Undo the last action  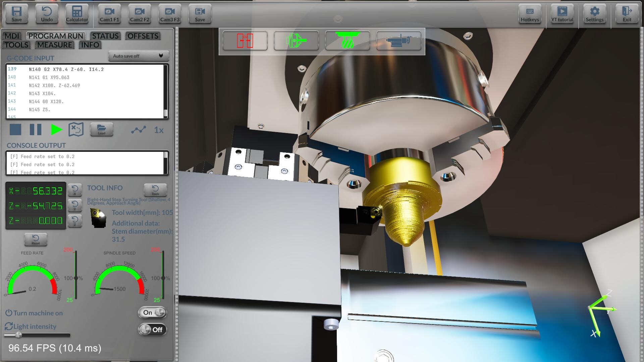(x=46, y=14)
